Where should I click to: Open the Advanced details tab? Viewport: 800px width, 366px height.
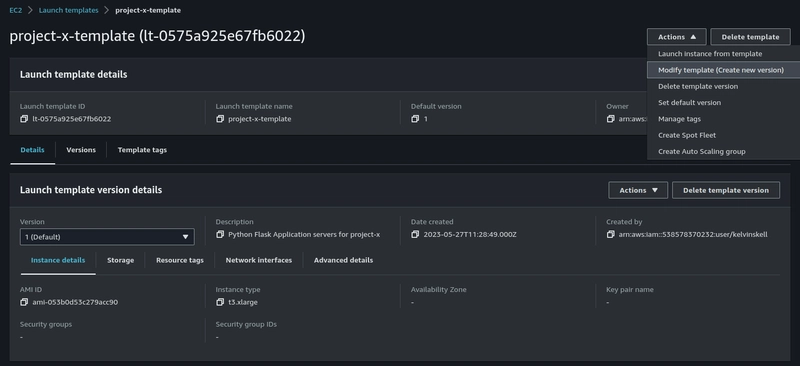tap(343, 260)
